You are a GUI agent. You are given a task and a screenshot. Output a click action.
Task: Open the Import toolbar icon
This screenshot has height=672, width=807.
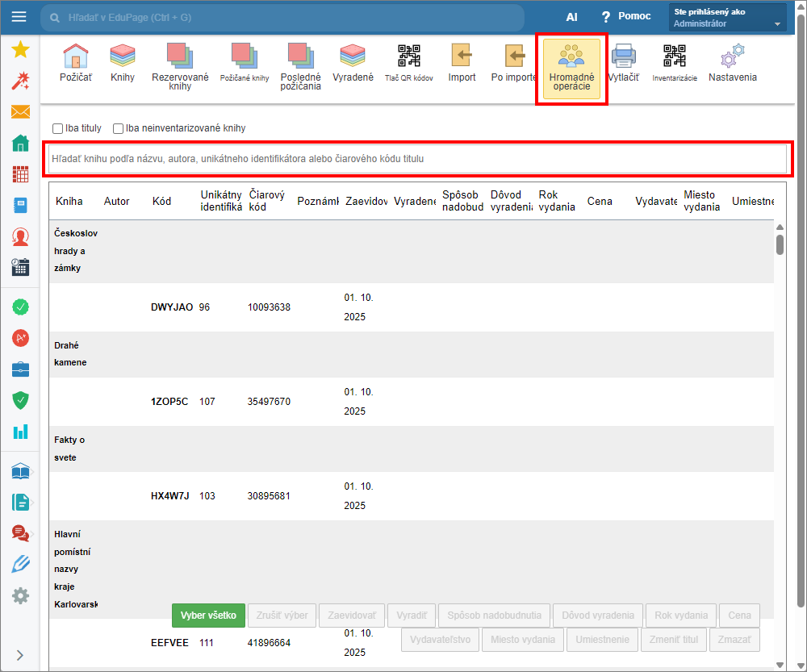coord(462,56)
